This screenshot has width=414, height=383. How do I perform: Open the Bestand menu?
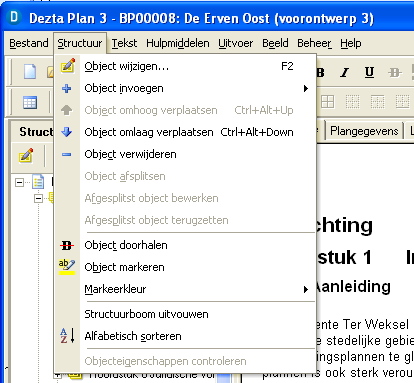click(29, 43)
